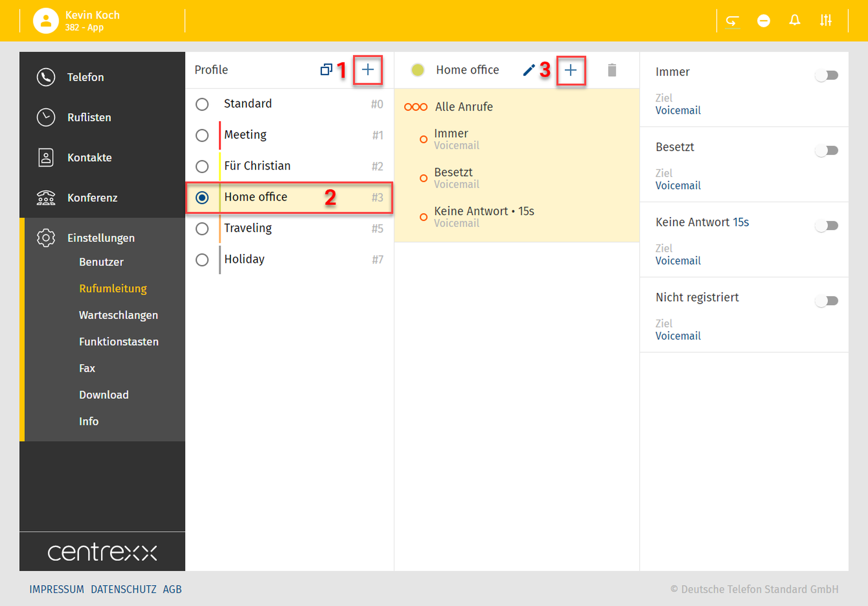
Task: Expand the Einstellungen sidebar section
Action: coord(101,238)
